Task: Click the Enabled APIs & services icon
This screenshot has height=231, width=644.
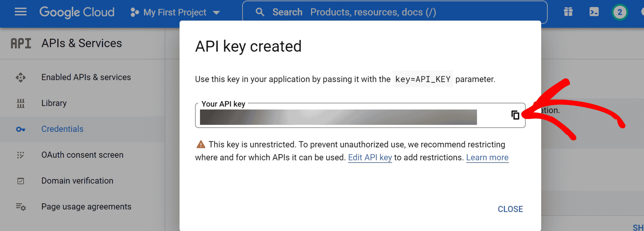Action: click(x=20, y=77)
